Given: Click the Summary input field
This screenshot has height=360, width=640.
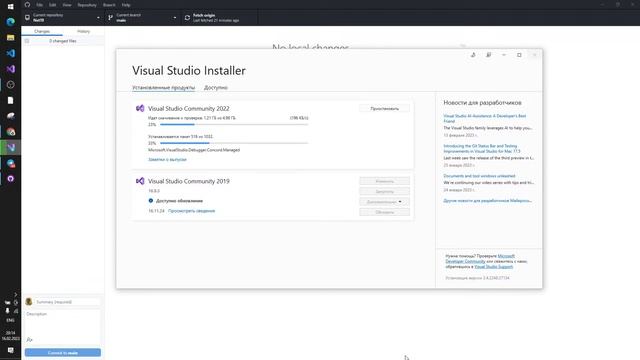Looking at the screenshot, I should point(67,302).
